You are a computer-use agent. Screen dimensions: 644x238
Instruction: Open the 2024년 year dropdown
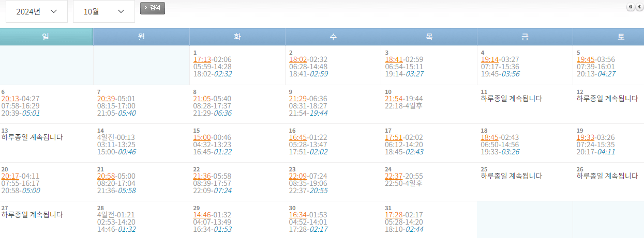(x=37, y=11)
